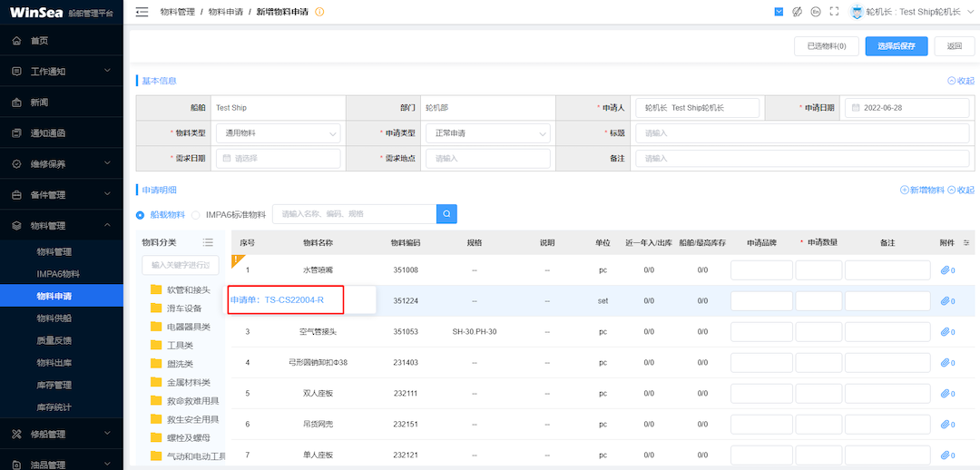Open the 申请单 TS-CS22004-R link
This screenshot has height=470, width=980.
tap(277, 300)
